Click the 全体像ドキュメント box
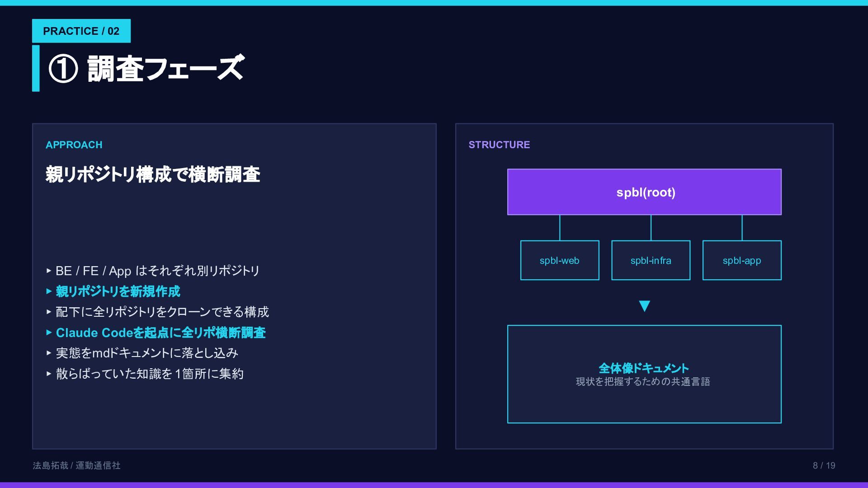The image size is (868, 488). [644, 374]
